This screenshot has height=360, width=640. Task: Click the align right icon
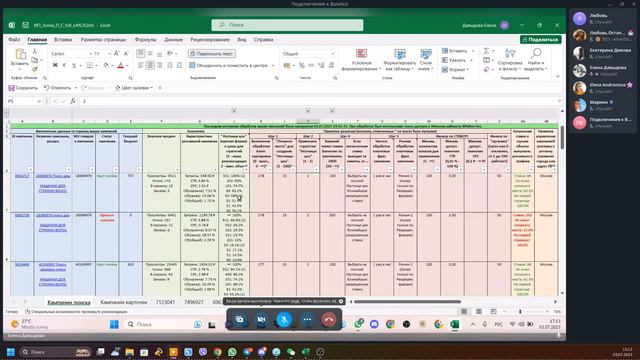click(160, 65)
